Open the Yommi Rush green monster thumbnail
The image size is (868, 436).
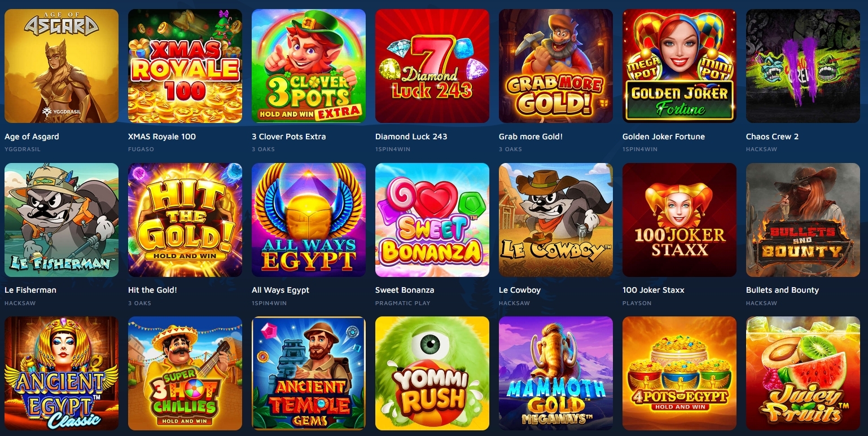(x=432, y=373)
